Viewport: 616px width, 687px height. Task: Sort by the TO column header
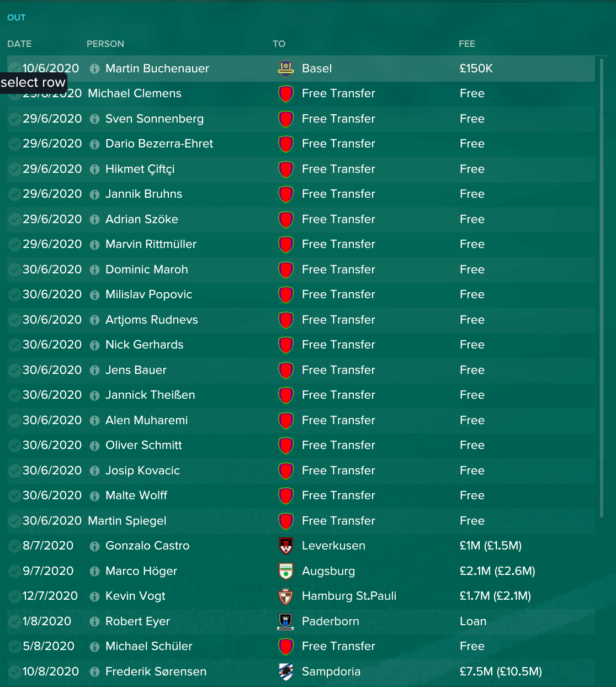pyautogui.click(x=279, y=44)
